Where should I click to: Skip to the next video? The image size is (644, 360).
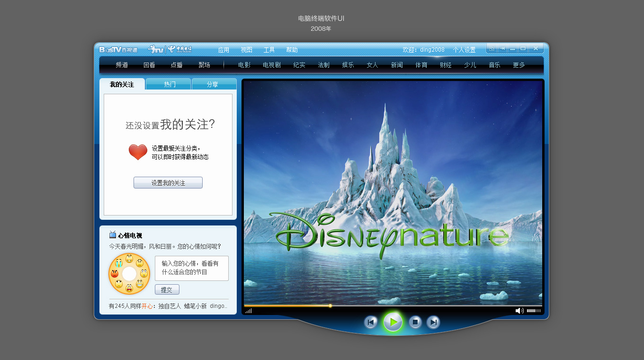(433, 322)
